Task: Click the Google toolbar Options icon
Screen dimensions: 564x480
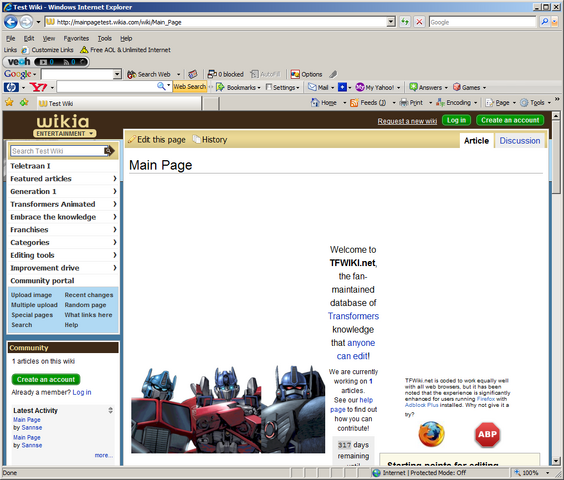Action: (x=295, y=74)
